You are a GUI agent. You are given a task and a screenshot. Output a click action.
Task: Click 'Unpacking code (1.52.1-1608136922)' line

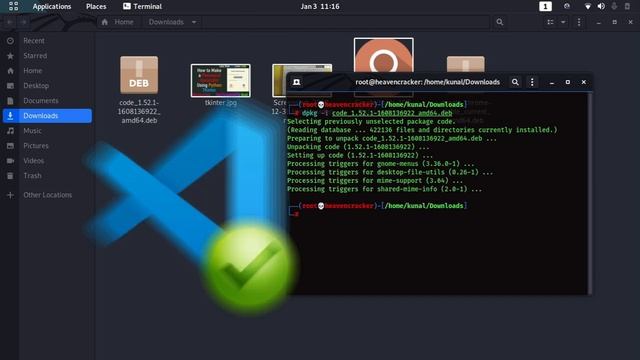click(358, 147)
